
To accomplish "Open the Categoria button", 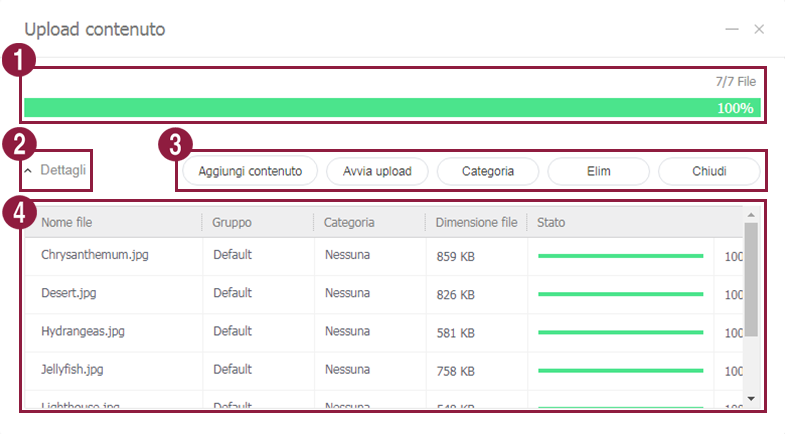I will (x=487, y=171).
